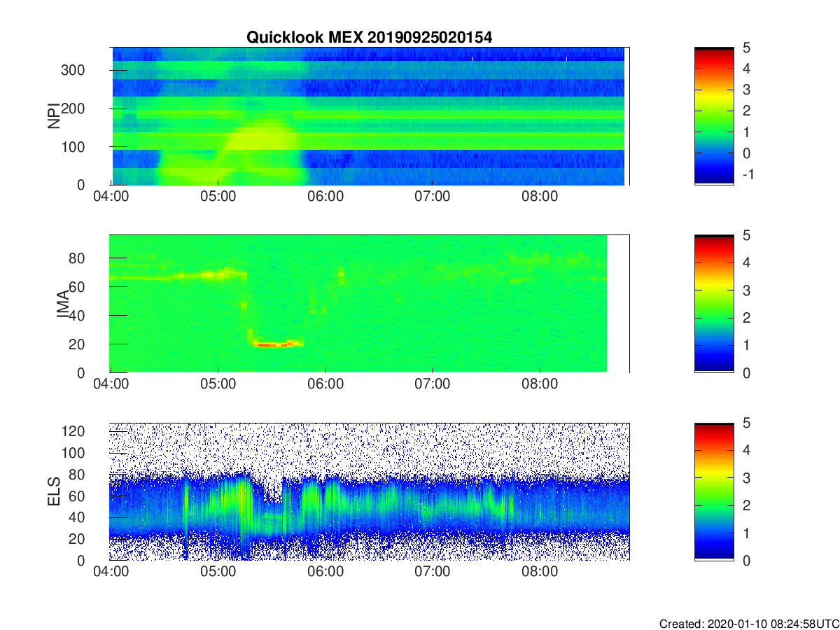Click the "3" label on ELS colorbar
Image resolution: width=840 pixels, height=630 pixels.
pos(746,478)
